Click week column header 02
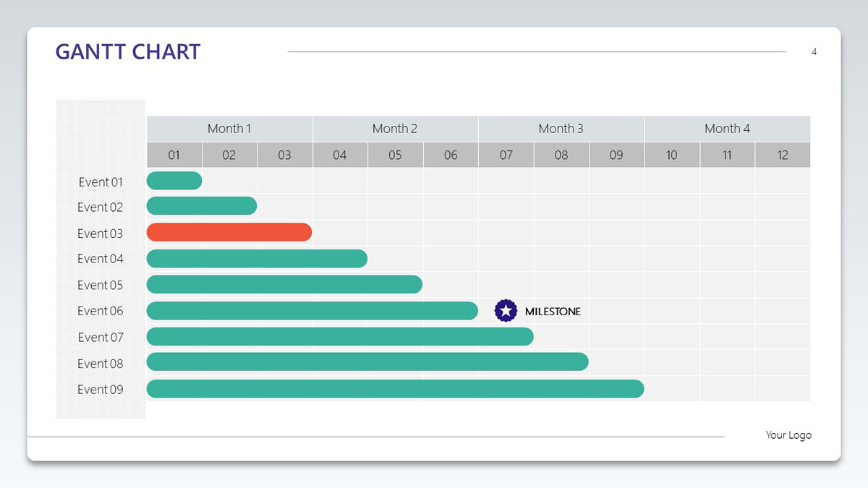 (x=229, y=155)
